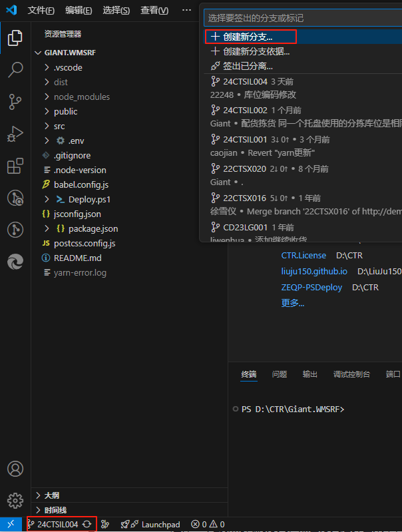Click the sync changes icon beside 24CTSIL004
The height and width of the screenshot is (532, 402).
click(87, 524)
